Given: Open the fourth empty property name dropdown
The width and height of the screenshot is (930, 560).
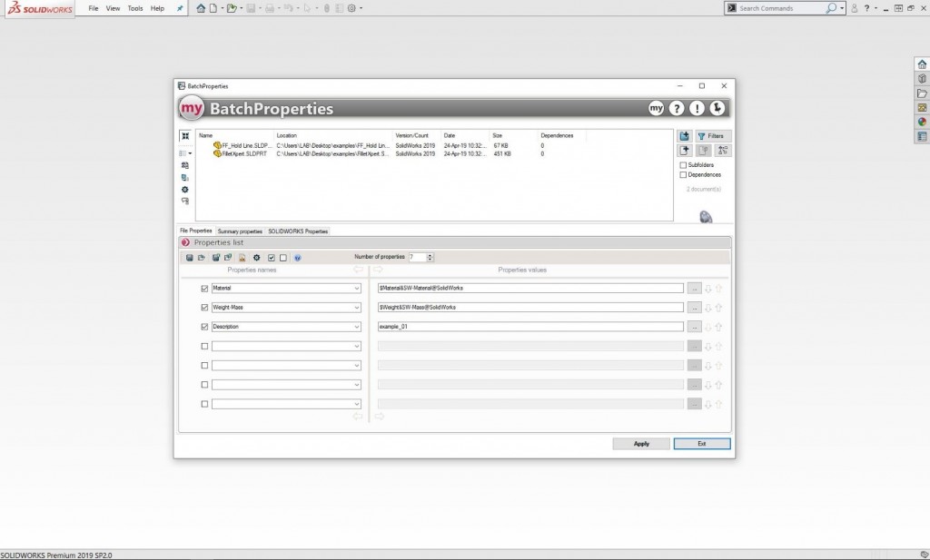Looking at the screenshot, I should coord(356,346).
